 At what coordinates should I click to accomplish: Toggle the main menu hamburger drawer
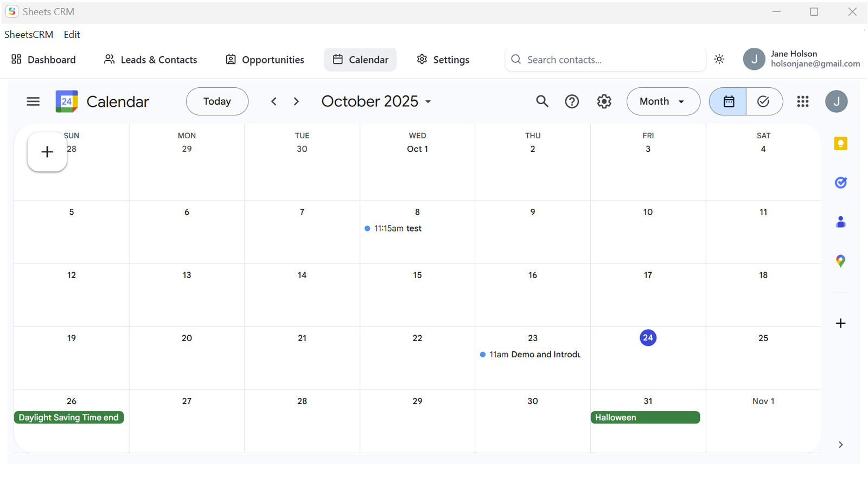[33, 101]
